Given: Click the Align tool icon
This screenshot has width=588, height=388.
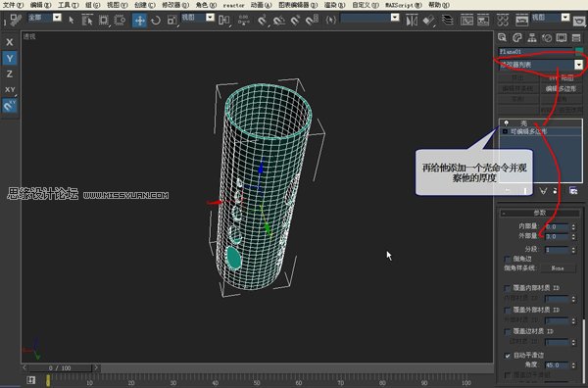Looking at the screenshot, I should (x=428, y=20).
